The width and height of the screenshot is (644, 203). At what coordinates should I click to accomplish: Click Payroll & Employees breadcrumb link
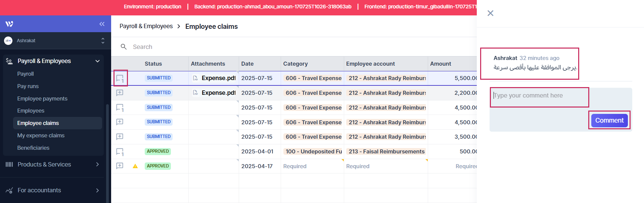(x=146, y=26)
